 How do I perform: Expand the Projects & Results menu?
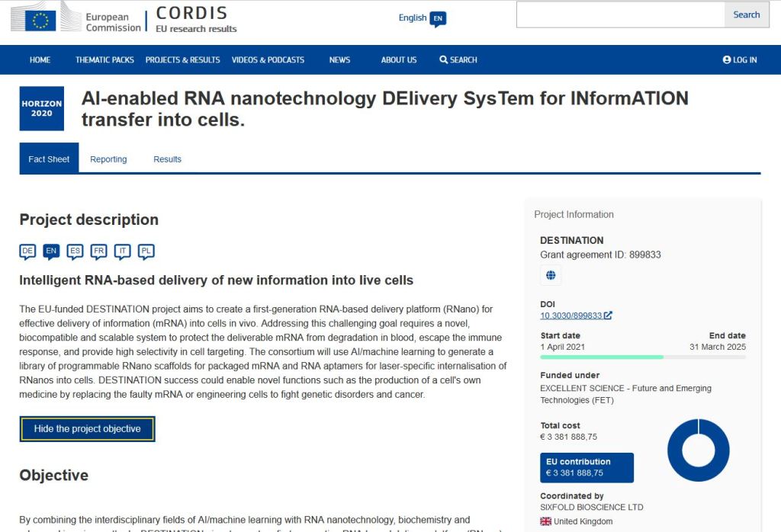(182, 60)
